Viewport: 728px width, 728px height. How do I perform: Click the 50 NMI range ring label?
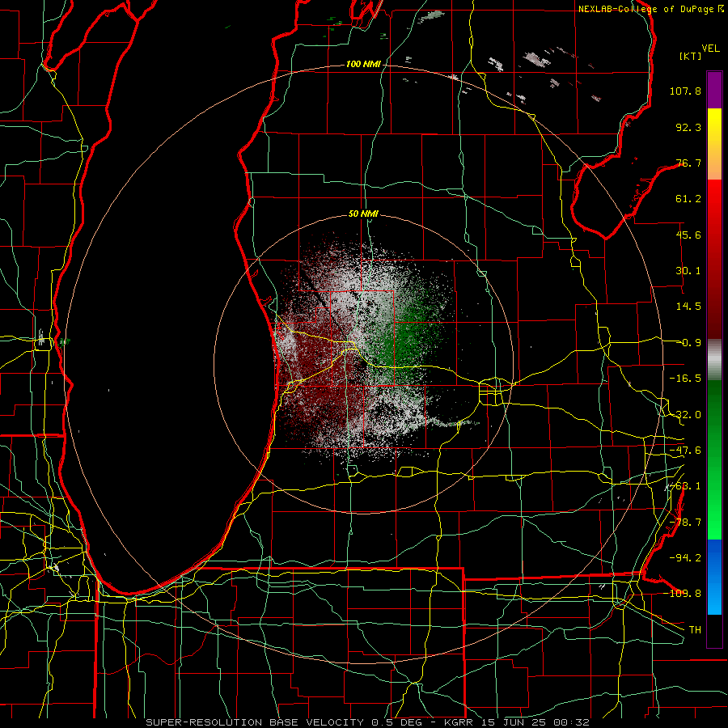[x=363, y=214]
